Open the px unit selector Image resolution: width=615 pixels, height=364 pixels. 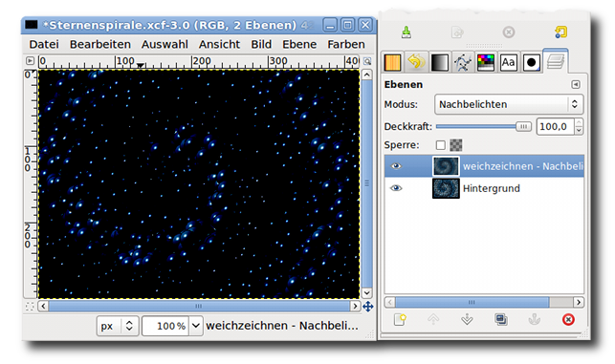[x=118, y=326]
